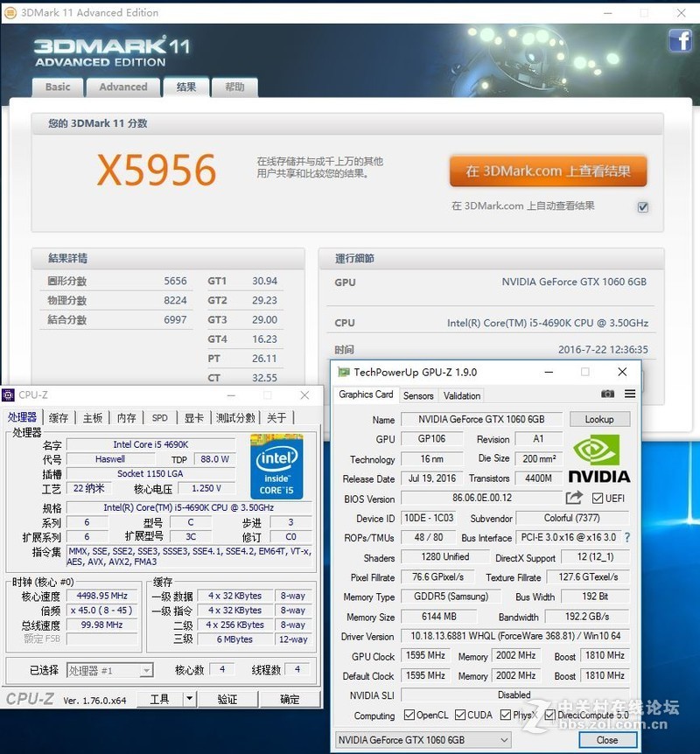Click the BIOS export icon next to BIOS Version
This screenshot has width=700, height=754.
click(x=574, y=497)
